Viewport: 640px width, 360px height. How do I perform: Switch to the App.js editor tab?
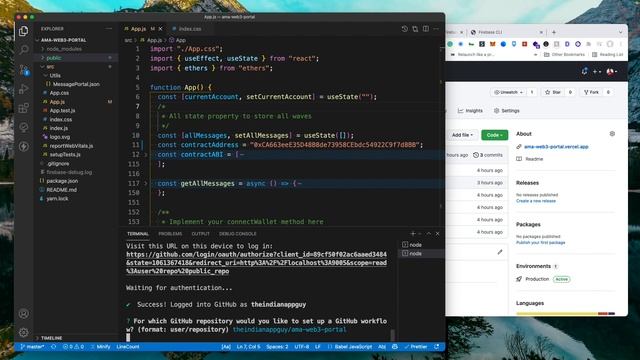point(138,29)
